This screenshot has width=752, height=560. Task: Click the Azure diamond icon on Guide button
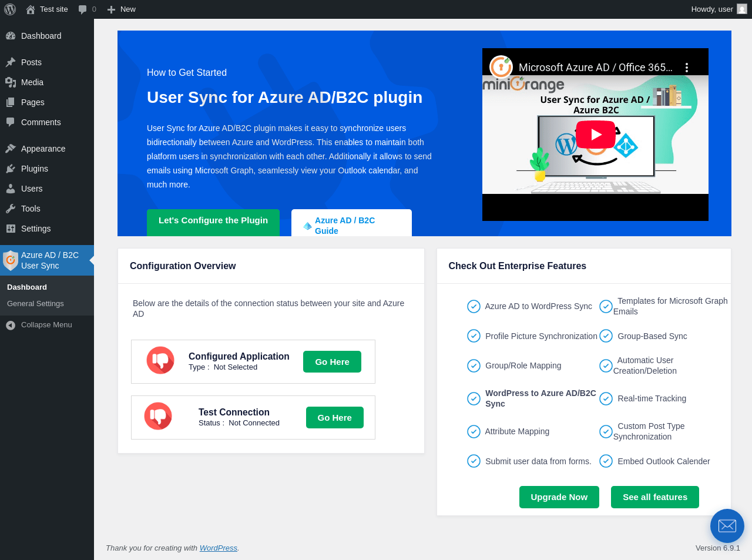coord(307,226)
